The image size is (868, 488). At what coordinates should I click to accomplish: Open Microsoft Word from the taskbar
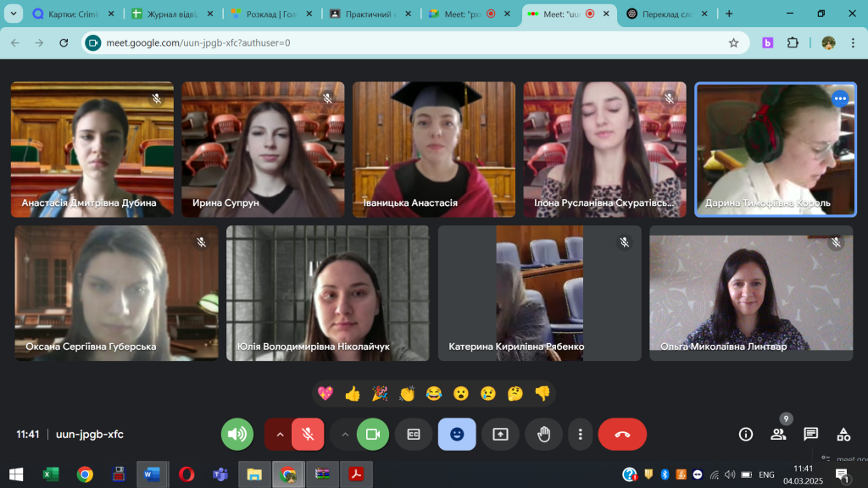[x=152, y=474]
